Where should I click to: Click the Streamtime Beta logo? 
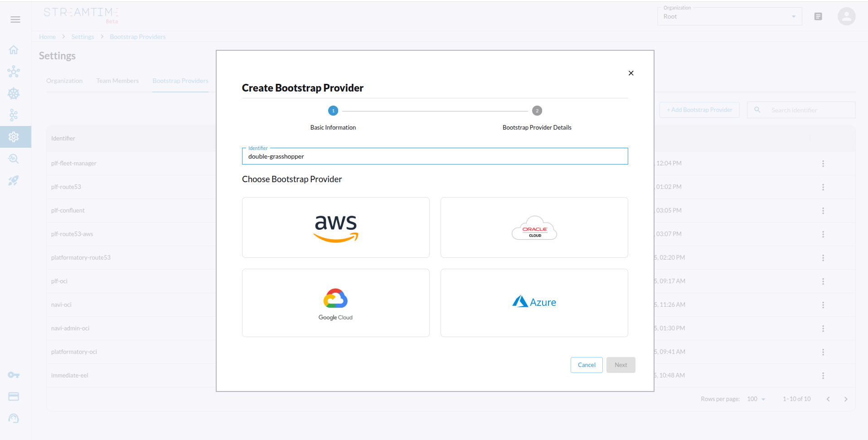pos(81,15)
